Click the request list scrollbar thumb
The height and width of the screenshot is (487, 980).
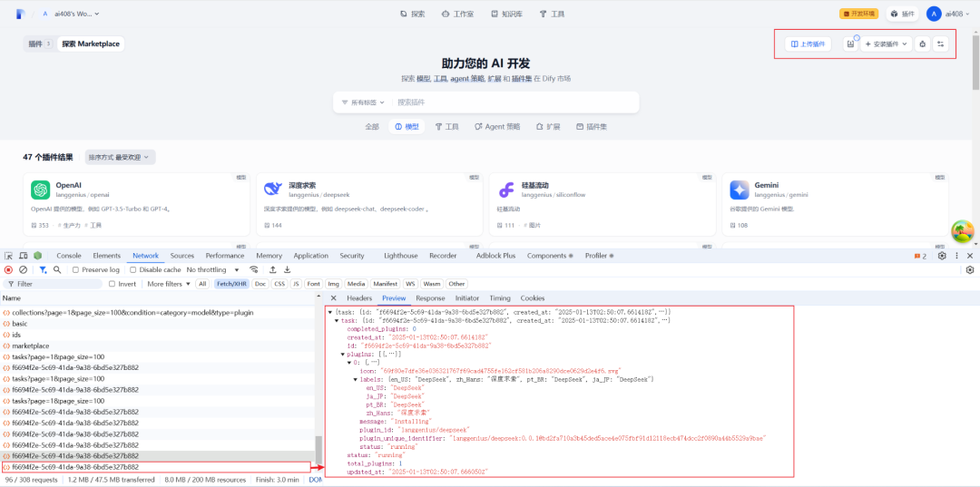click(318, 450)
